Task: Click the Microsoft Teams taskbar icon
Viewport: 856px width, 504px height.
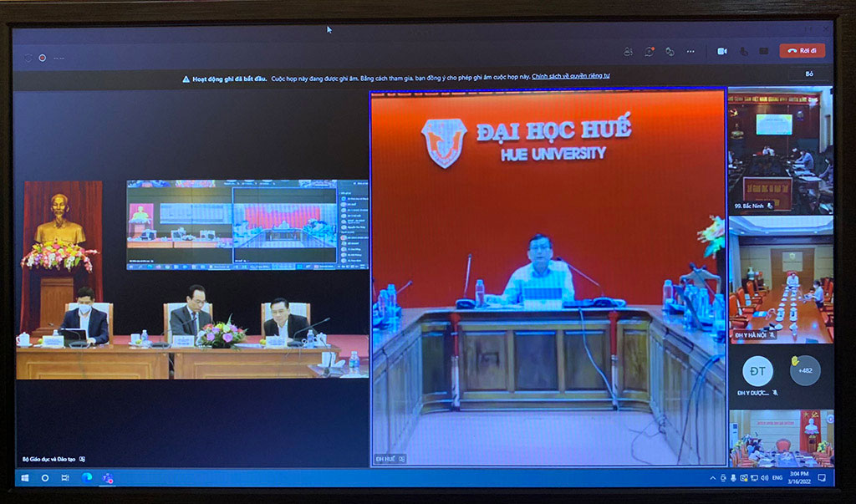Action: click(x=108, y=478)
